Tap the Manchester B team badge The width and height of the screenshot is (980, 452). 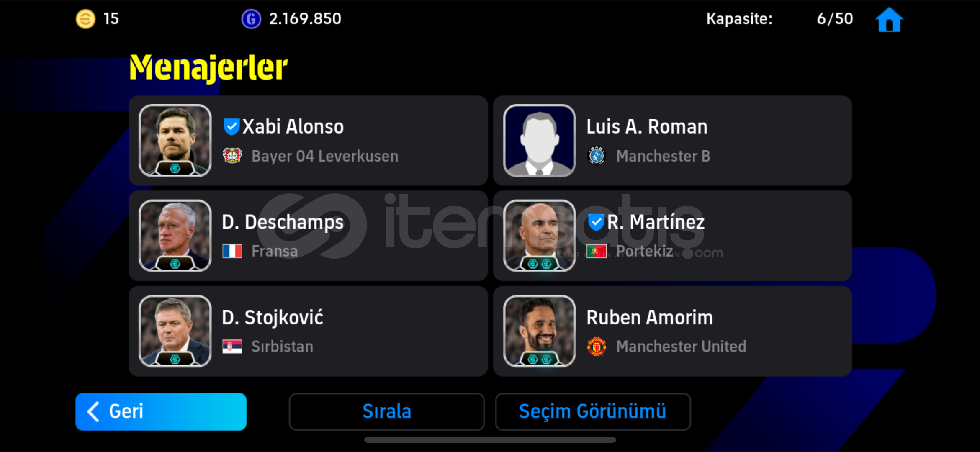click(x=597, y=156)
